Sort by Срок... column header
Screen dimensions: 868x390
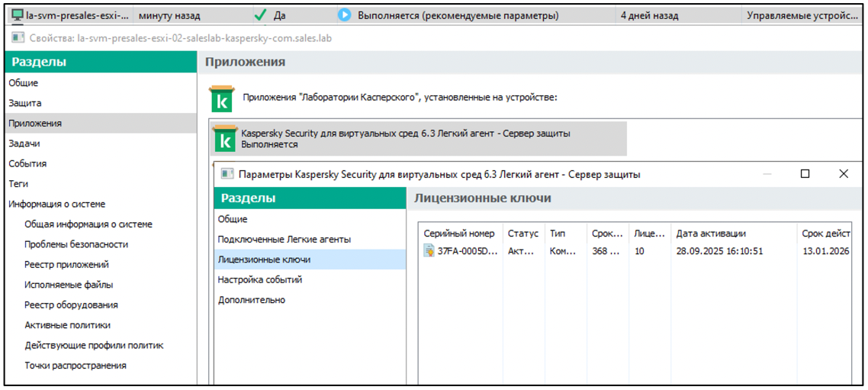coord(608,234)
